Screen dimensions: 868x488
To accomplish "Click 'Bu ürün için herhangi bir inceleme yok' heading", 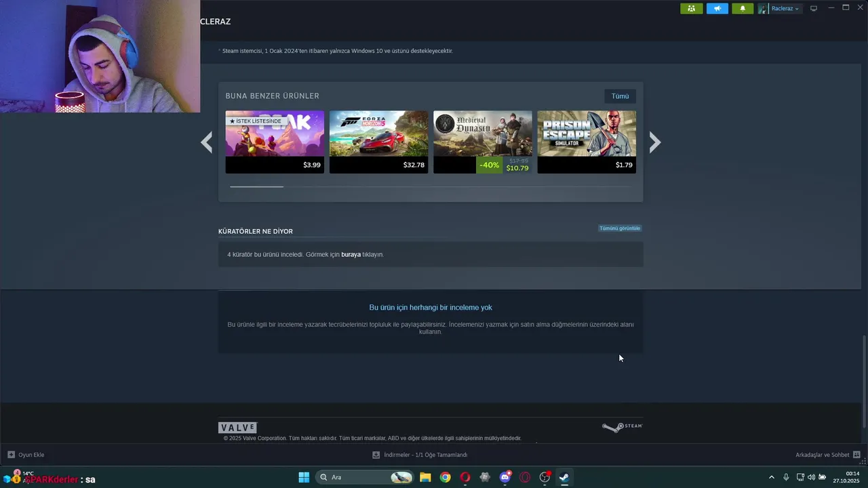I will click(x=431, y=308).
